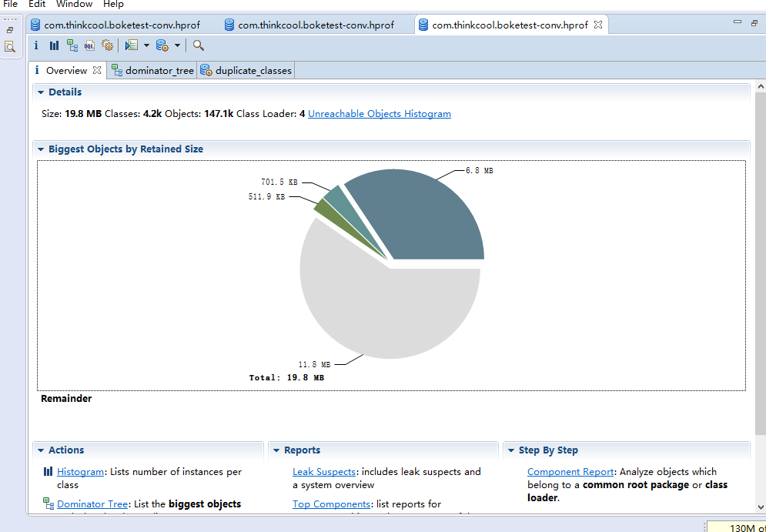Image resolution: width=766 pixels, height=532 pixels.
Task: Click the Histogram action link
Action: coord(81,472)
